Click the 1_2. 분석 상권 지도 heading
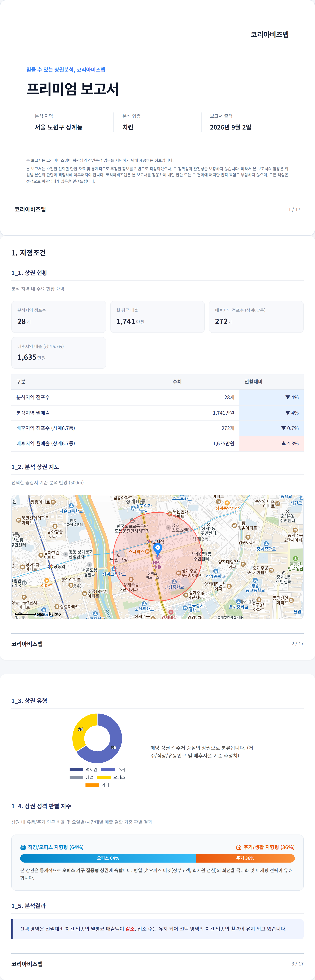This screenshot has height=980, width=315. pos(35,467)
